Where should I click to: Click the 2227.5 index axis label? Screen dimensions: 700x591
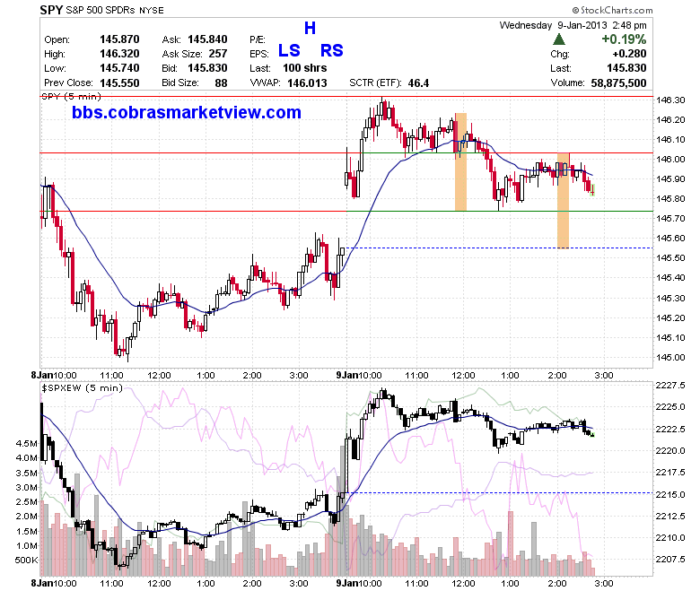670,386
